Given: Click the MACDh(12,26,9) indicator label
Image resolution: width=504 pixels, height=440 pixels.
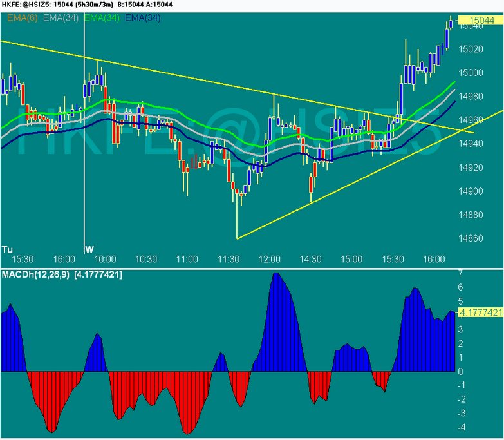Looking at the screenshot, I should [35, 274].
